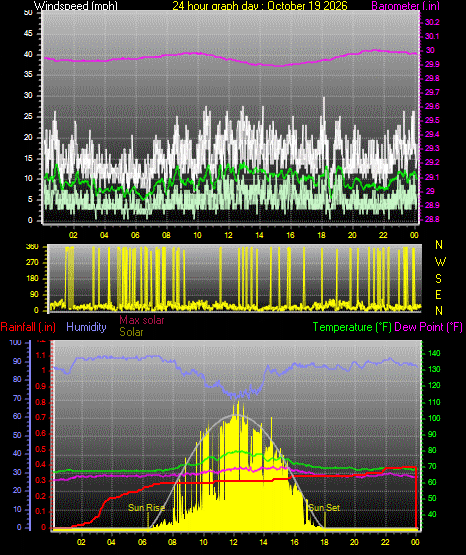Screen dimensions: 466x555
Task: Click the rainfall axis value "0.1"
Action: 41,511
